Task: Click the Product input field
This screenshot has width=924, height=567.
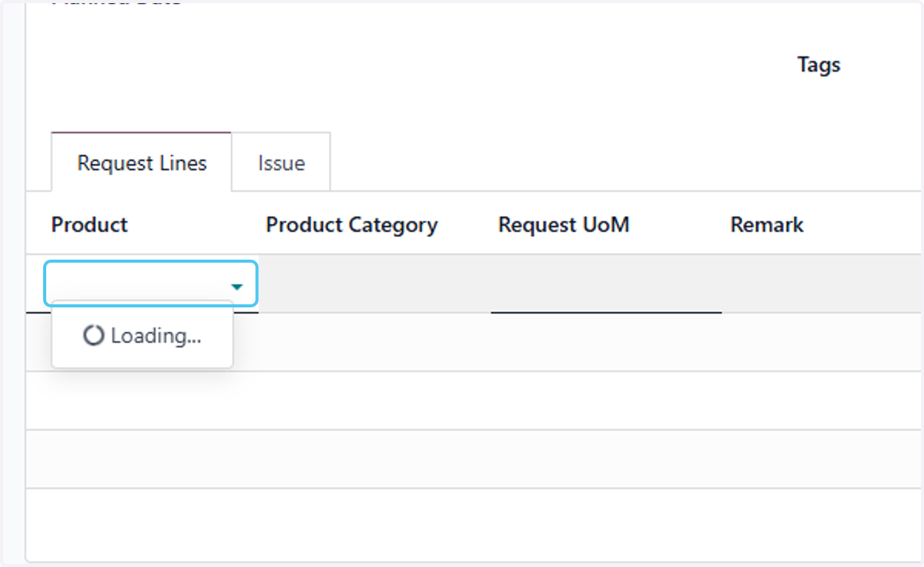Action: (x=150, y=283)
